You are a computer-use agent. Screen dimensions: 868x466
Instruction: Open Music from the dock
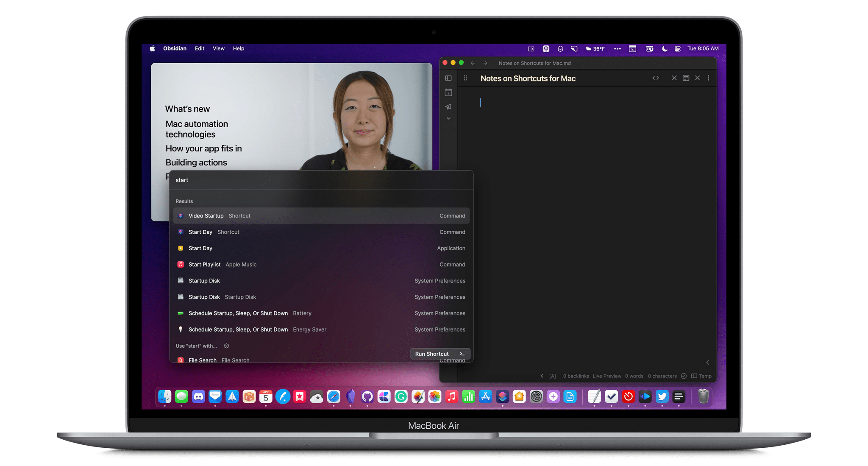coord(452,397)
